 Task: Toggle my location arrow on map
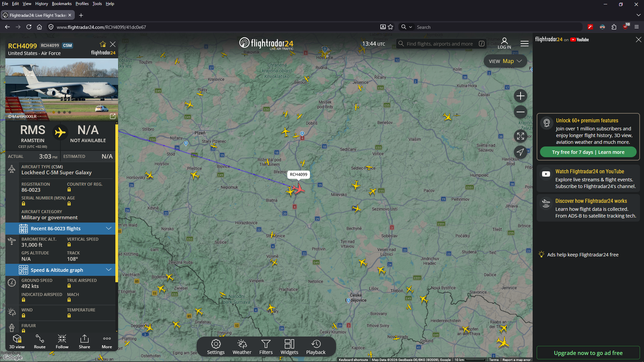[x=521, y=152]
